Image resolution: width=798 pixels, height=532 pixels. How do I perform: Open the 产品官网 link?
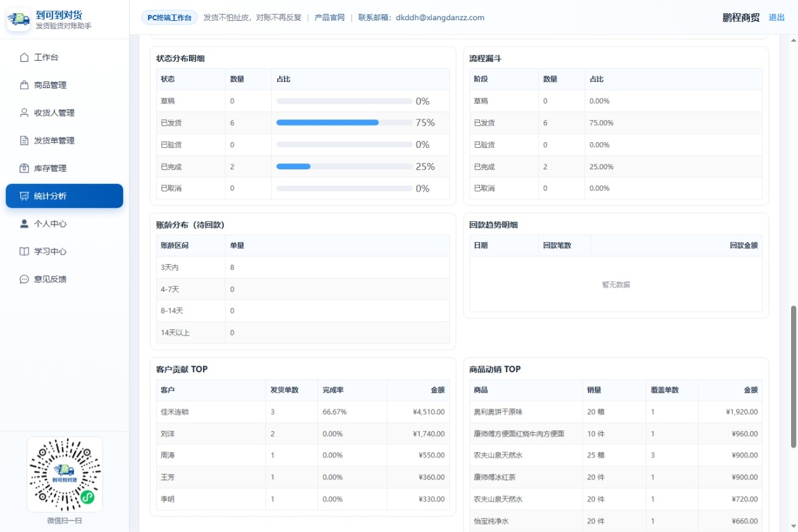[x=329, y=18]
